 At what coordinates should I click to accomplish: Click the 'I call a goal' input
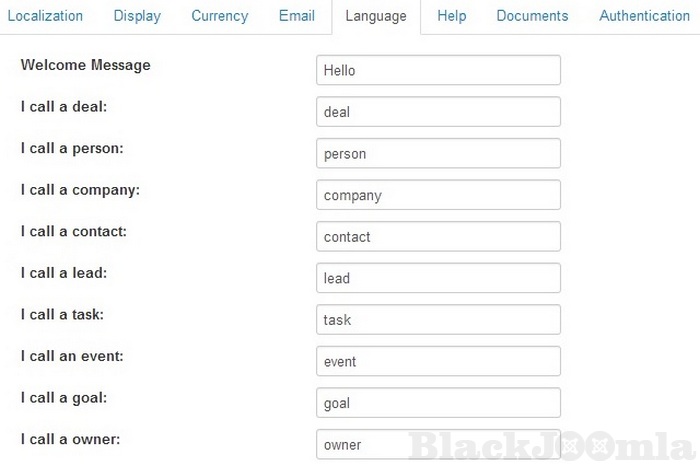point(438,403)
